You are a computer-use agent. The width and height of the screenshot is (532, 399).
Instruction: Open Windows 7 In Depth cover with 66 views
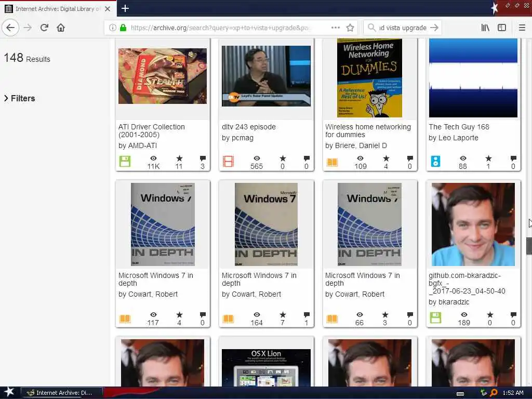click(369, 224)
